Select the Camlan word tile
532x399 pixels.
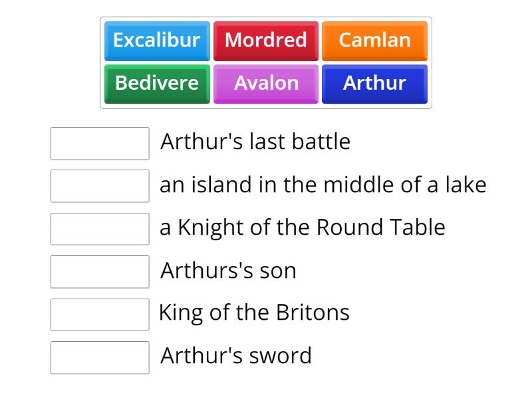pos(374,41)
